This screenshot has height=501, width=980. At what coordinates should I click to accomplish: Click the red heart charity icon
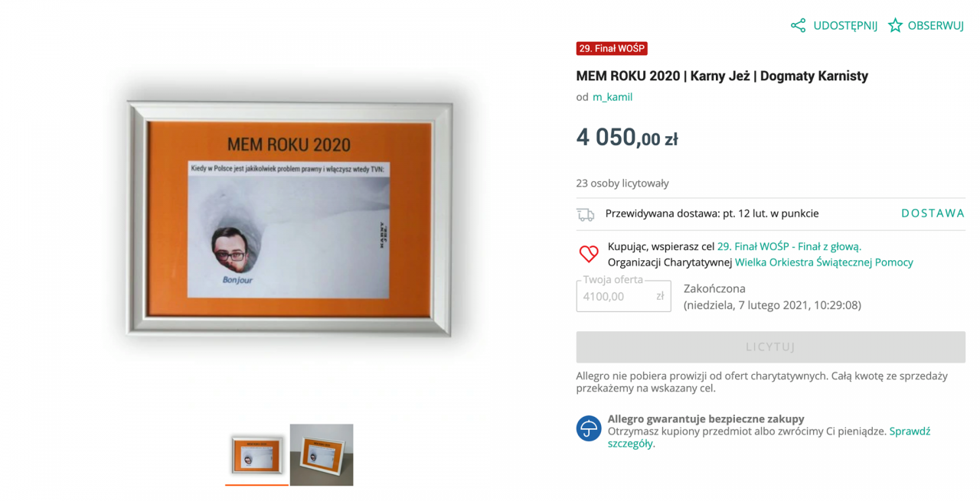pos(588,253)
